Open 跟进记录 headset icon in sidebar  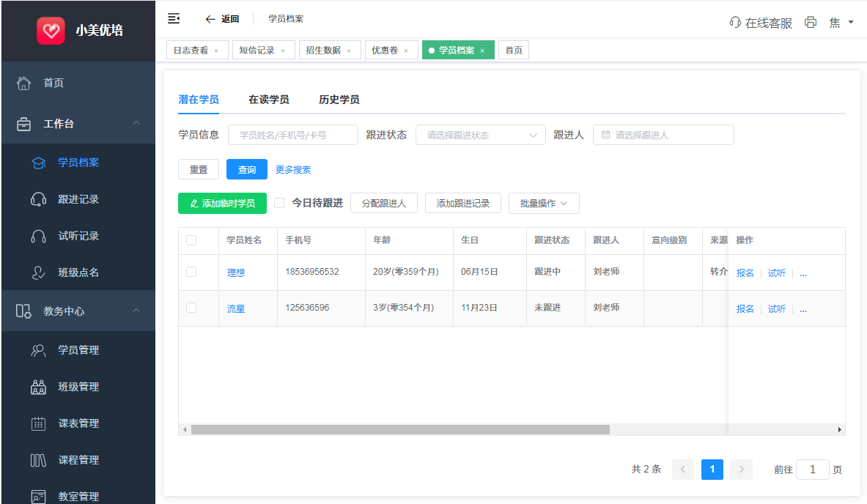pyautogui.click(x=39, y=199)
